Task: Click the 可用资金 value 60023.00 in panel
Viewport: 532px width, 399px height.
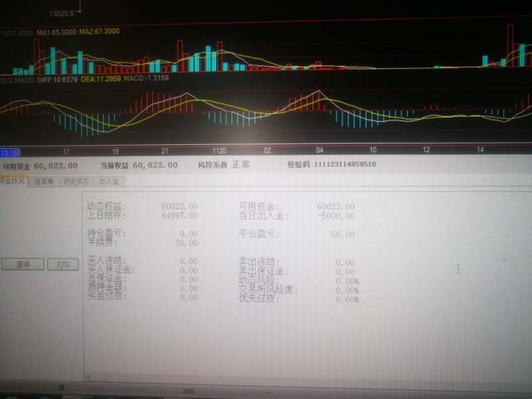Action: [x=336, y=206]
